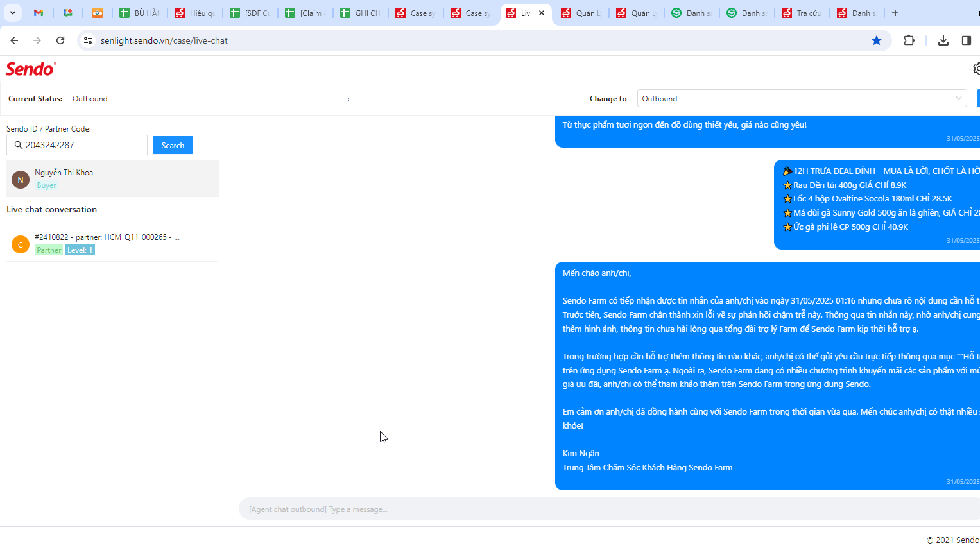Switch to the Gmail tab
The width and height of the screenshot is (980, 548).
pyautogui.click(x=39, y=13)
